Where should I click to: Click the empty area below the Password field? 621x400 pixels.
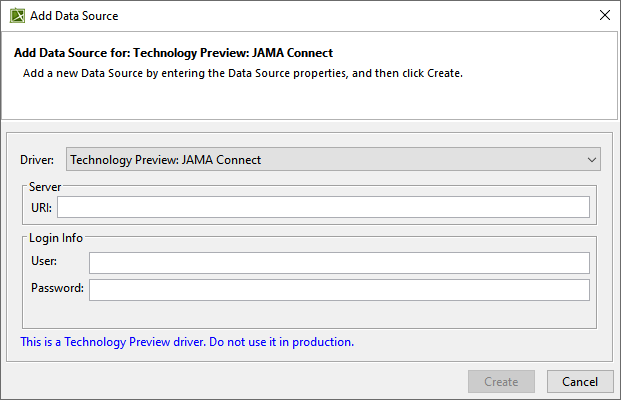point(310,314)
